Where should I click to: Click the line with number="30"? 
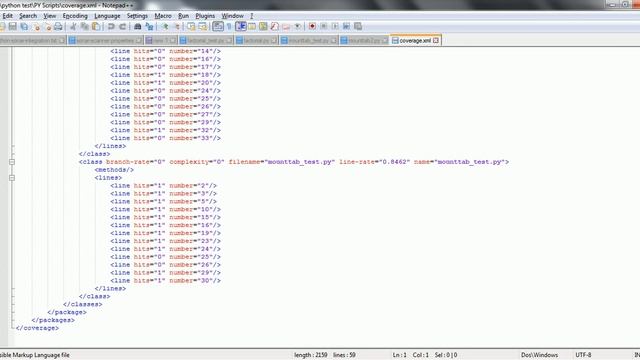pos(165,281)
